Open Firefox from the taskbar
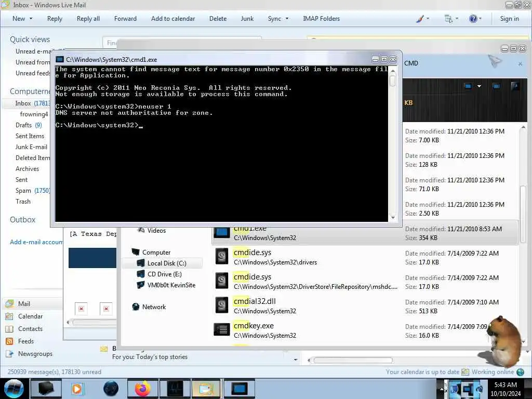Viewport: 532px width, 399px height. (x=143, y=389)
